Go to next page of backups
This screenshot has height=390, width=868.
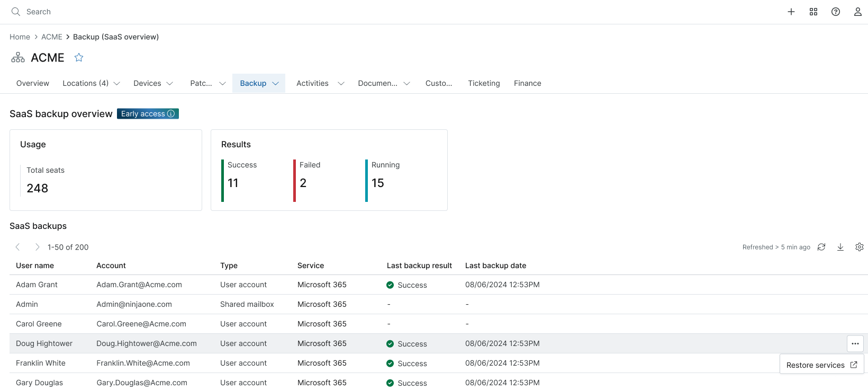pyautogui.click(x=37, y=247)
